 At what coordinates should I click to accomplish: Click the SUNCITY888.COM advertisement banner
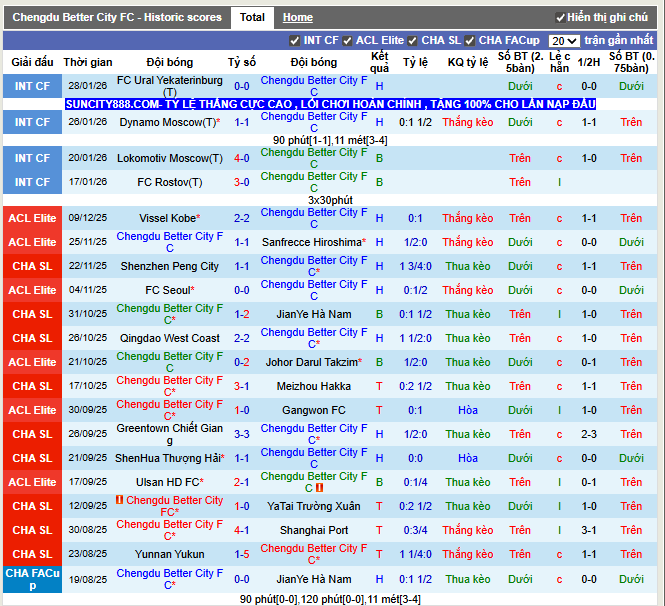point(330,104)
